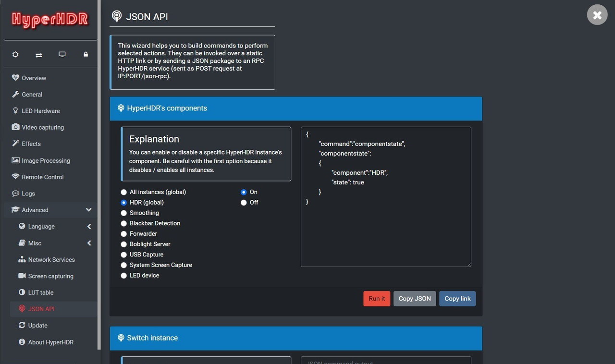Click the picture icon next to Image Processing
The image size is (615, 364).
click(15, 160)
